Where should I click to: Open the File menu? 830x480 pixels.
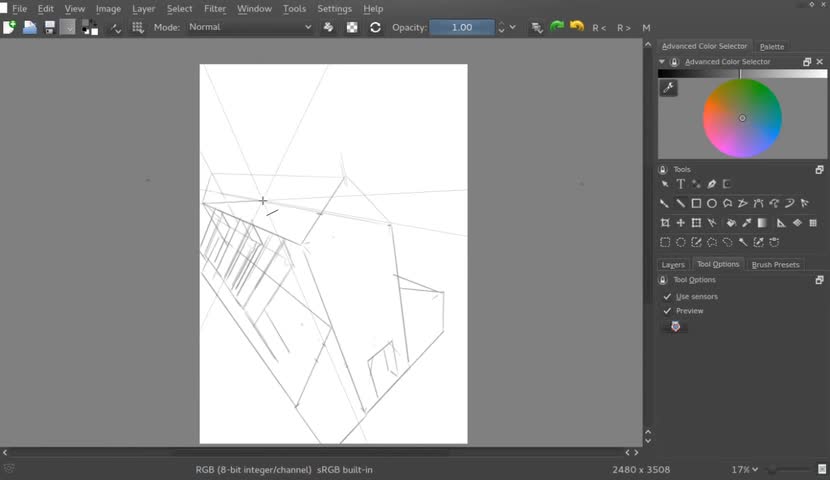coord(20,8)
